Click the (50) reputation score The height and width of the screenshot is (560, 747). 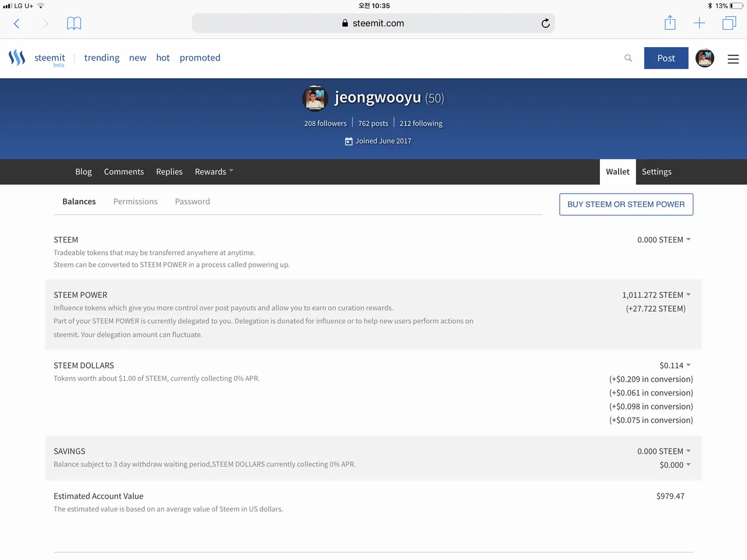pyautogui.click(x=435, y=98)
